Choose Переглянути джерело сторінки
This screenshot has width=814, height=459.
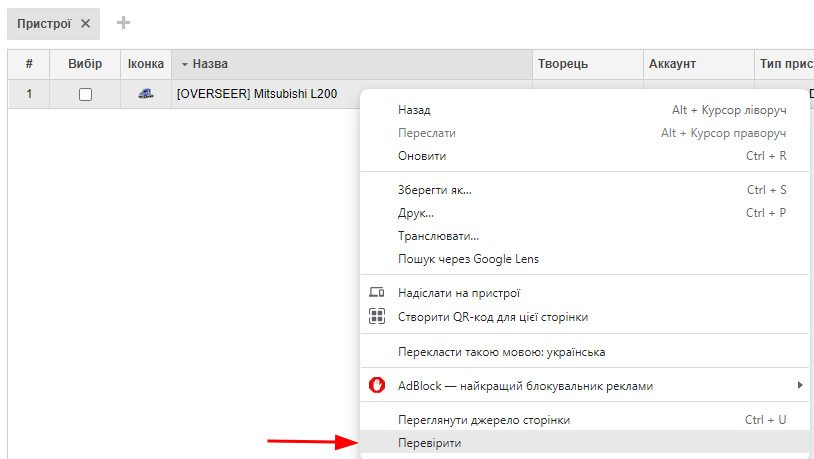point(585,420)
